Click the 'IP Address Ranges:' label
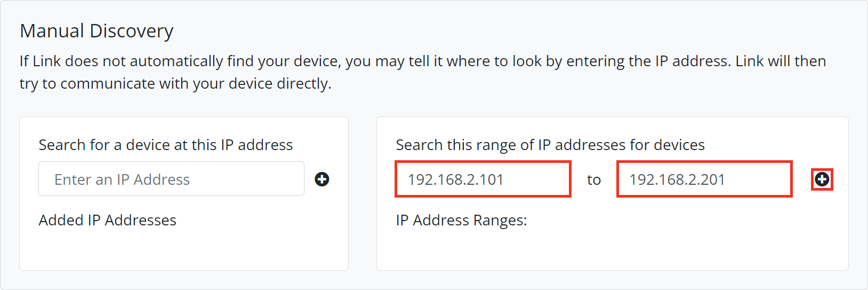The width and height of the screenshot is (868, 290). [461, 220]
